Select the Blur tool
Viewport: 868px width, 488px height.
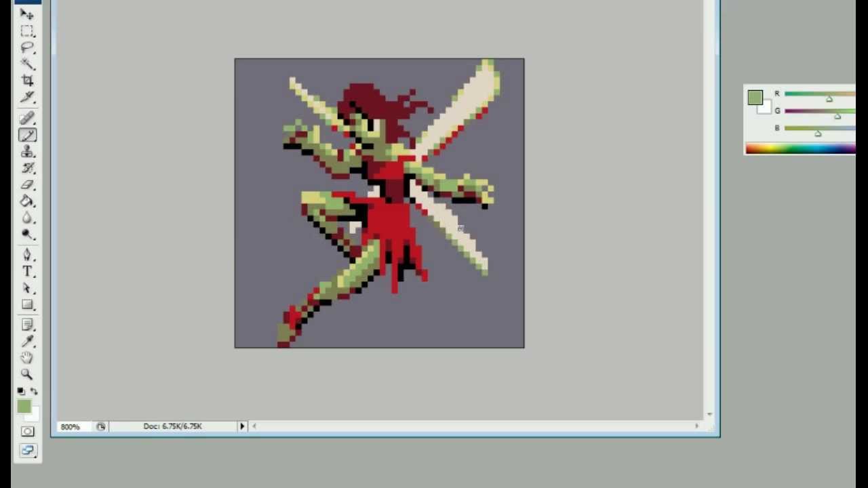point(27,218)
